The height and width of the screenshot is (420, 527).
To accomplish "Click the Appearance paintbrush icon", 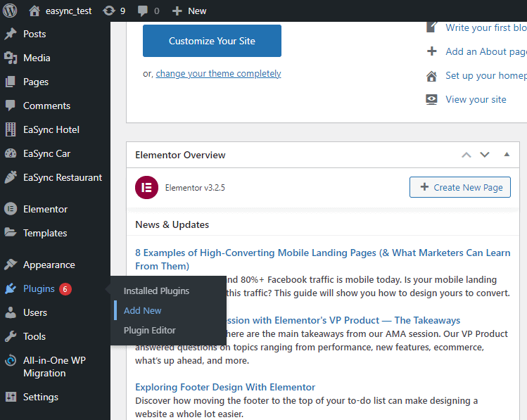I will pyautogui.click(x=11, y=265).
